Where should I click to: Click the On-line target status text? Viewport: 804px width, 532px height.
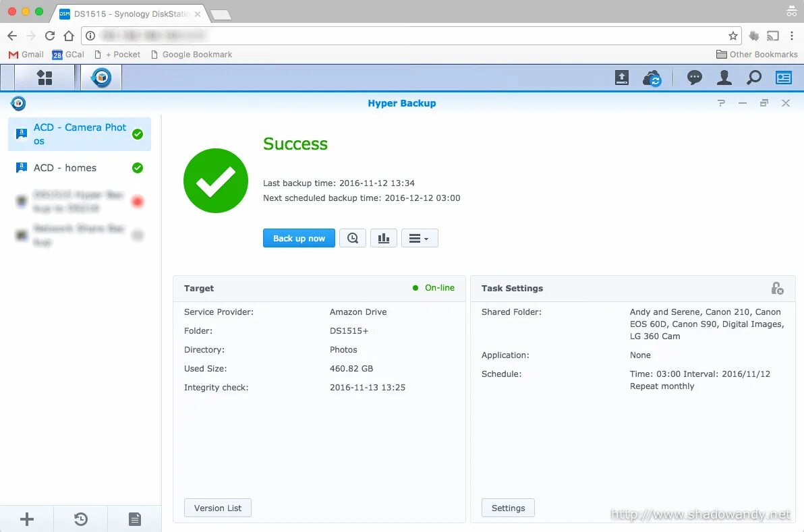coord(439,287)
